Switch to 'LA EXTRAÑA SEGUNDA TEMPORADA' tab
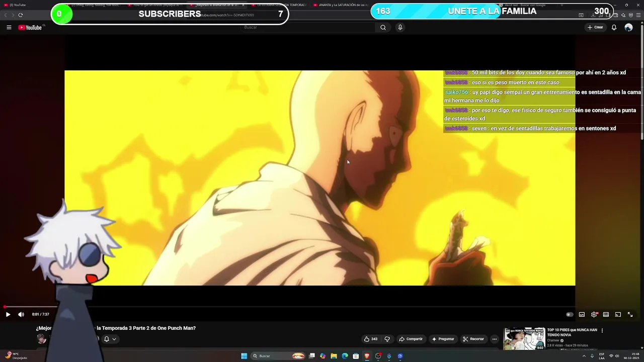This screenshot has height=362, width=644. pos(278,5)
